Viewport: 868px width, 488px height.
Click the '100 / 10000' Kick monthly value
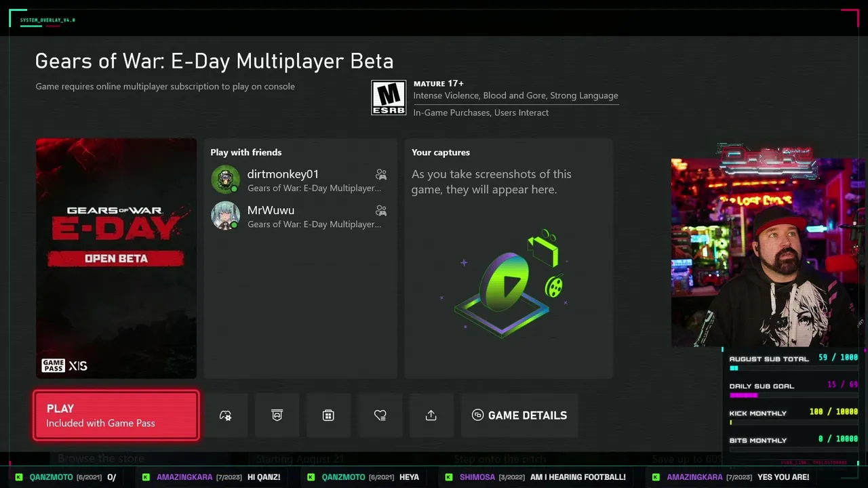833,411
